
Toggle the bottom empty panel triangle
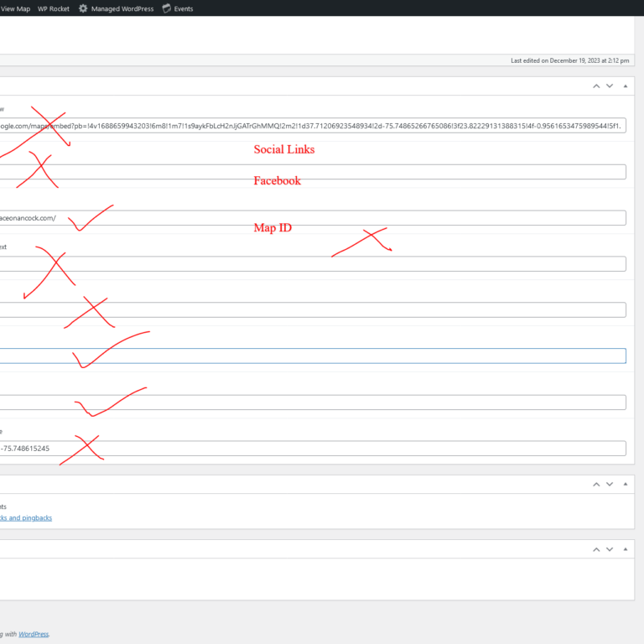pos(625,549)
